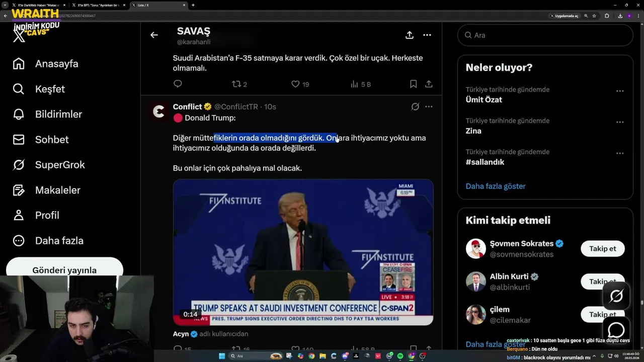The width and height of the screenshot is (644, 362).
Task: Open floating Grok button at bottom right
Action: click(x=616, y=296)
